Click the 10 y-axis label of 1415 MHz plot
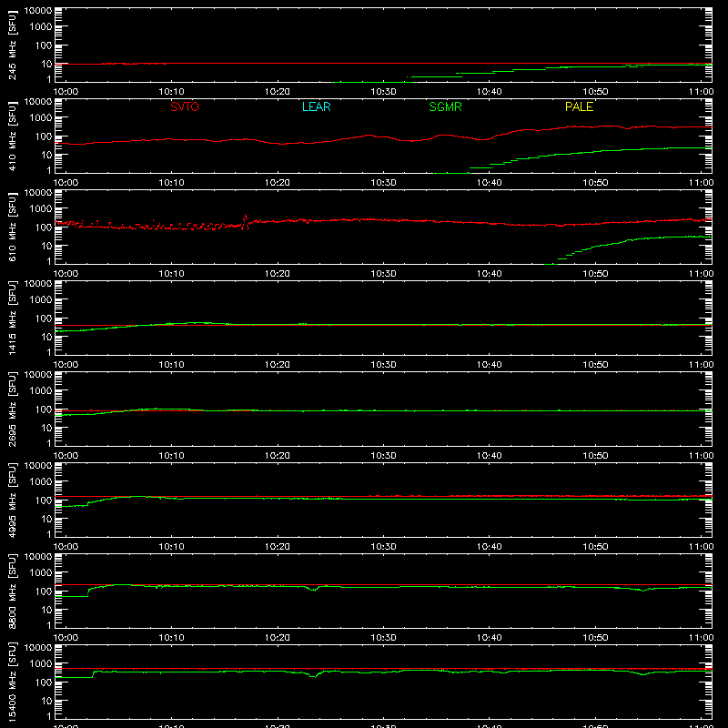Image resolution: width=728 pixels, height=728 pixels. coord(46,337)
